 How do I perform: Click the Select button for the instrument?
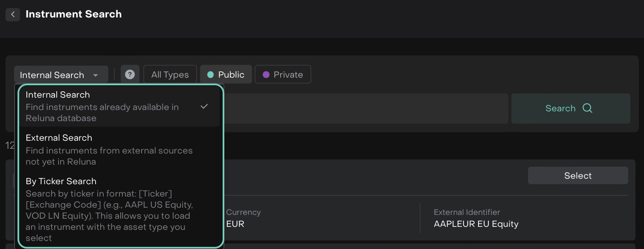coord(577,176)
